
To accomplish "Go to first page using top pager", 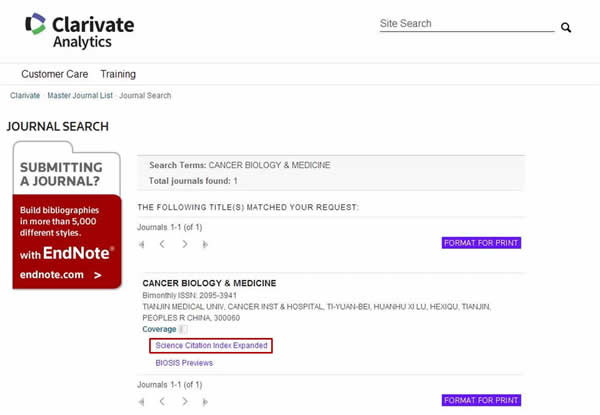I will (x=142, y=244).
